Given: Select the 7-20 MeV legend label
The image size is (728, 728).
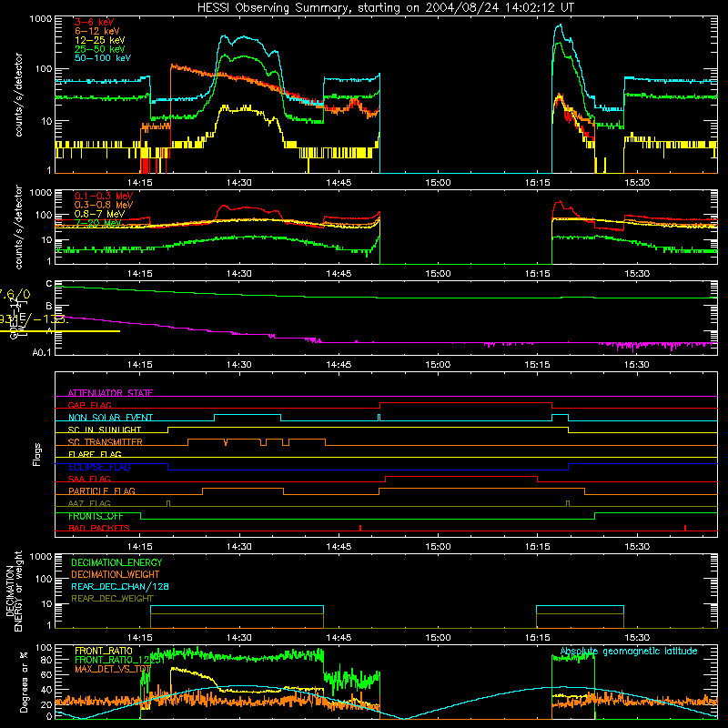Looking at the screenshot, I should (98, 223).
